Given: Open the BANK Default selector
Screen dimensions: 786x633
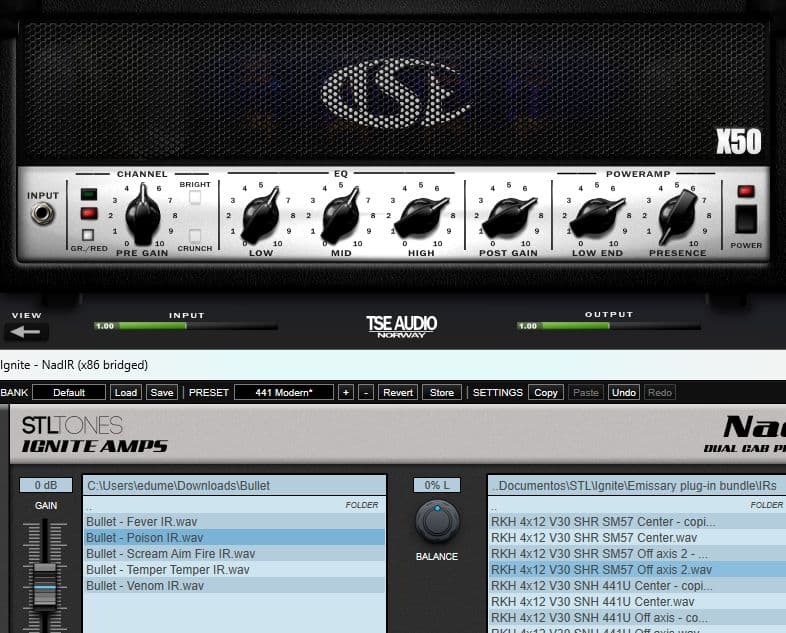Looking at the screenshot, I should tap(69, 392).
